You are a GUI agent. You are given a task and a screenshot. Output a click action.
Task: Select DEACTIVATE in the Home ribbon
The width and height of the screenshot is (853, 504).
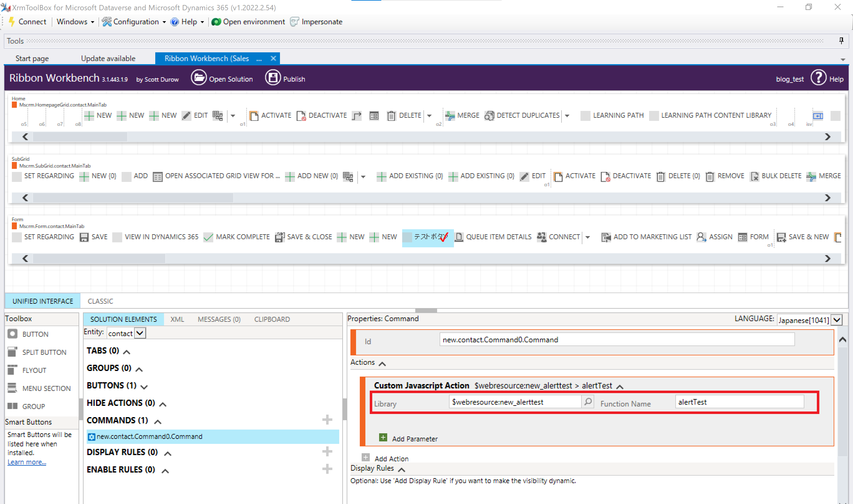pos(321,116)
